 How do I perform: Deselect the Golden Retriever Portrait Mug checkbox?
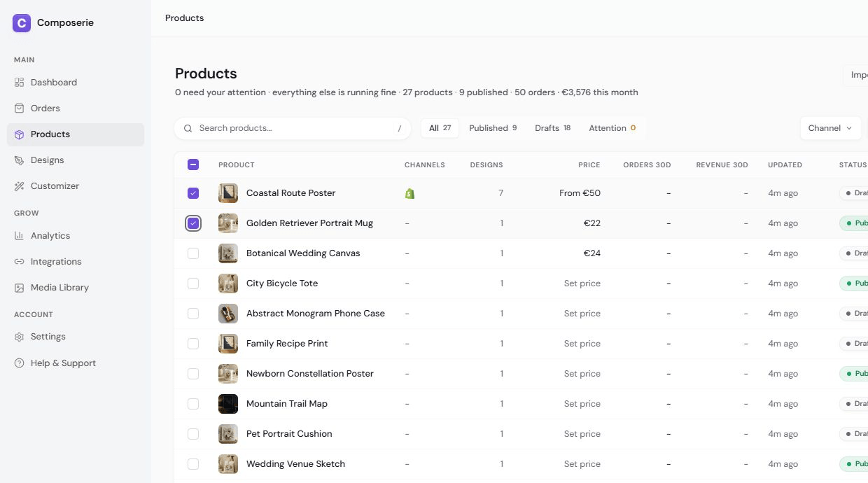(x=193, y=223)
